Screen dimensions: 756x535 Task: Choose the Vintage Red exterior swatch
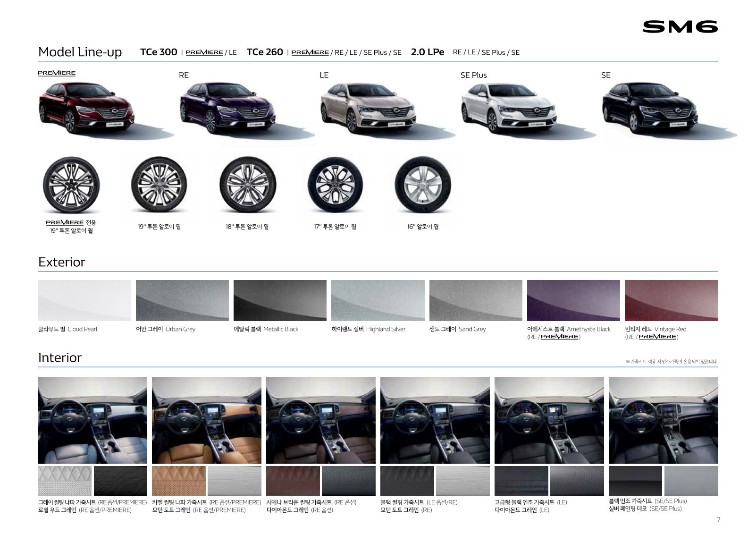click(671, 300)
